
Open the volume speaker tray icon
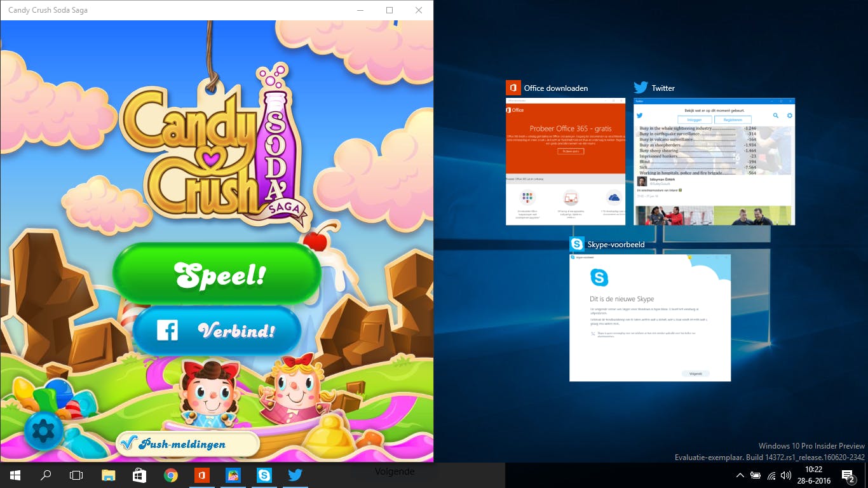pos(786,475)
